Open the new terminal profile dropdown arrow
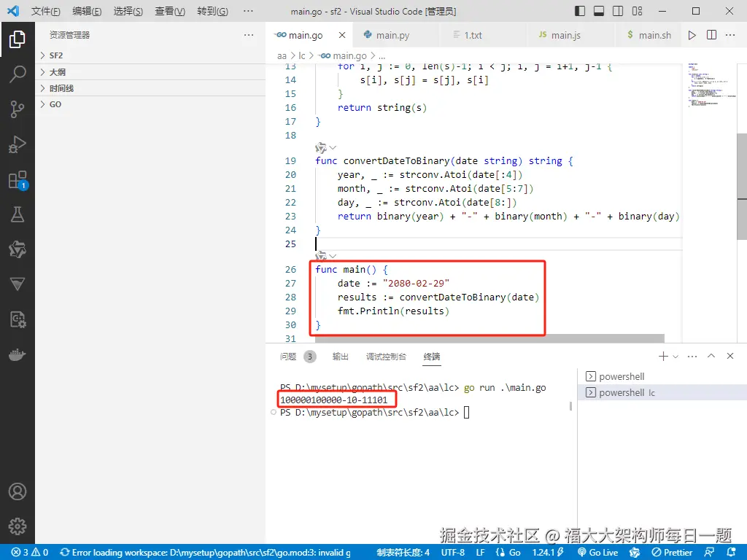The width and height of the screenshot is (747, 560). [676, 356]
